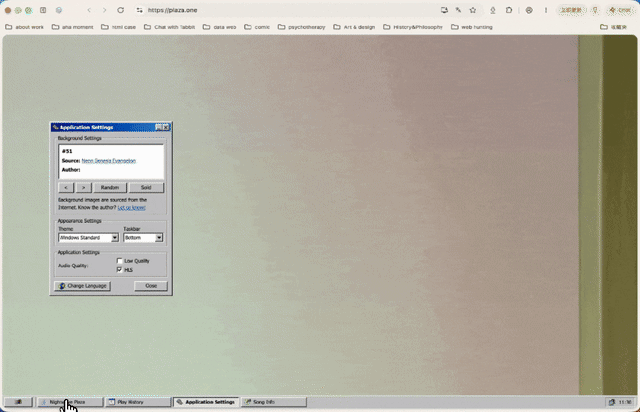Image resolution: width=640 pixels, height=412 pixels.
Task: Go back in browser history
Action: [89, 10]
